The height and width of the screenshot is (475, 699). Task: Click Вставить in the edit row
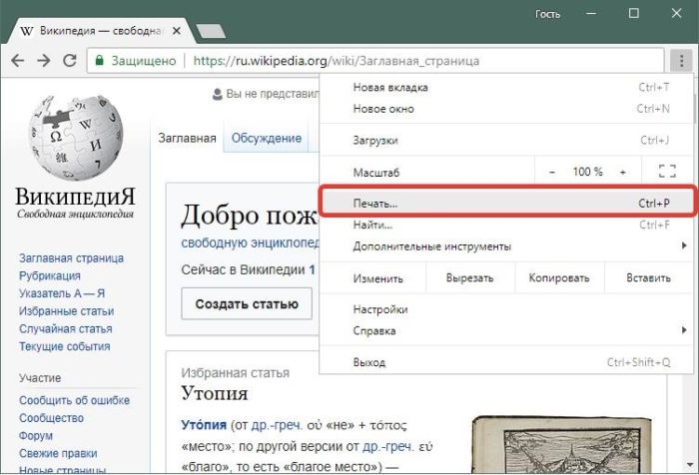point(648,278)
